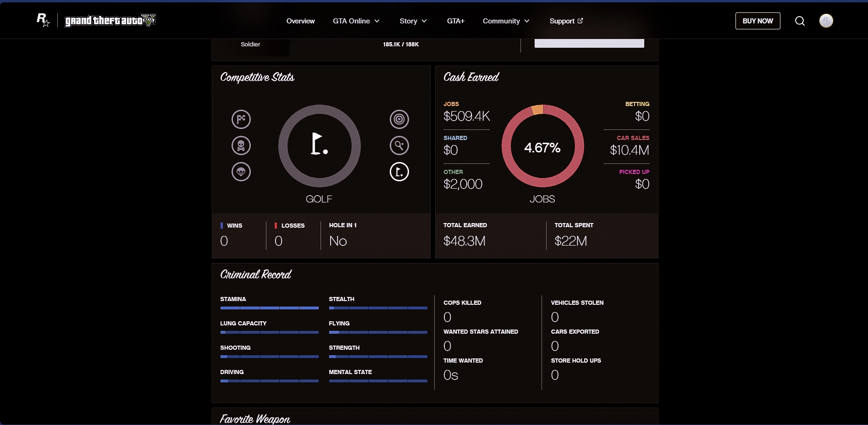Open the Overview nav item

300,21
